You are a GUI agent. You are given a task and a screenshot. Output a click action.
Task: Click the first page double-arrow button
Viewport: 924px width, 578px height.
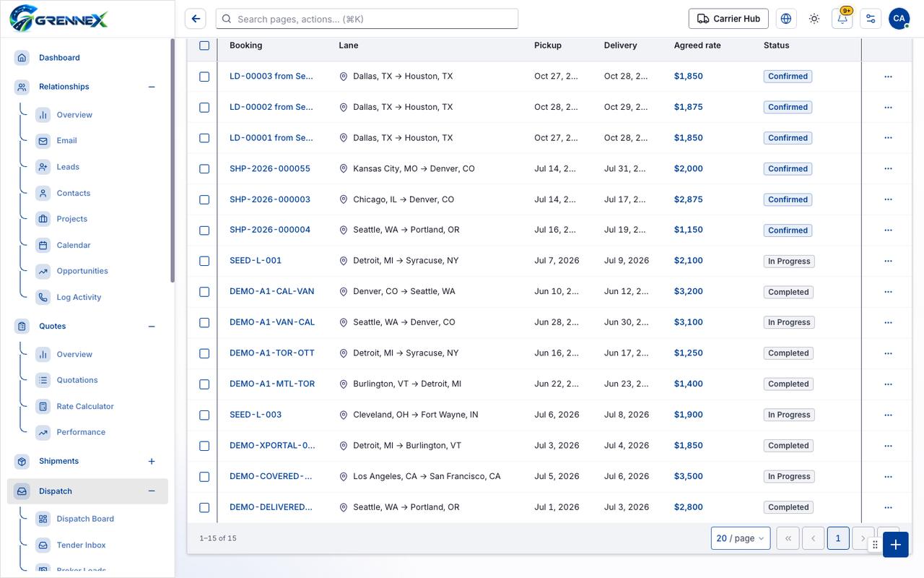point(788,538)
